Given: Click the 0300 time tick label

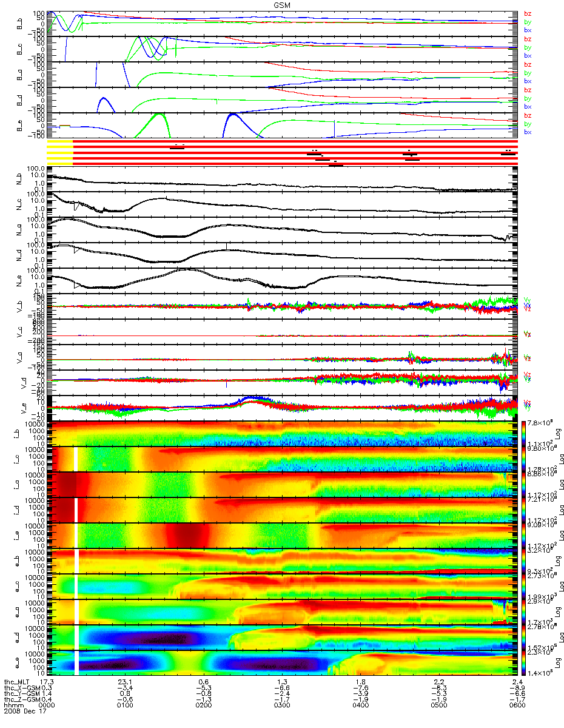Looking at the screenshot, I should pos(282,705).
